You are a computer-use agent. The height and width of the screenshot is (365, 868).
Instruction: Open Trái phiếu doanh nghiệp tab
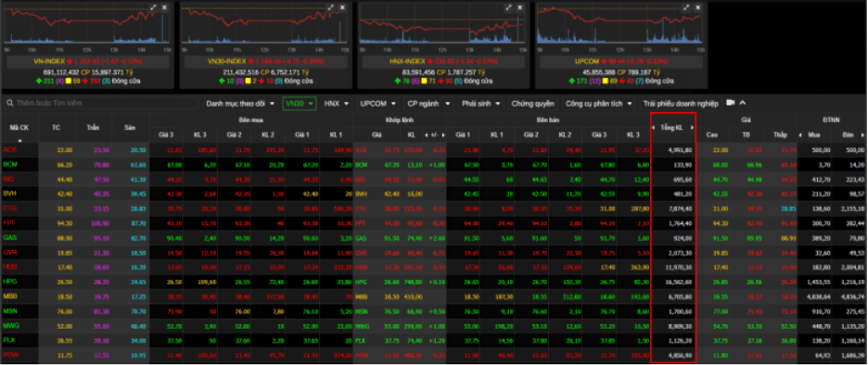(x=681, y=104)
